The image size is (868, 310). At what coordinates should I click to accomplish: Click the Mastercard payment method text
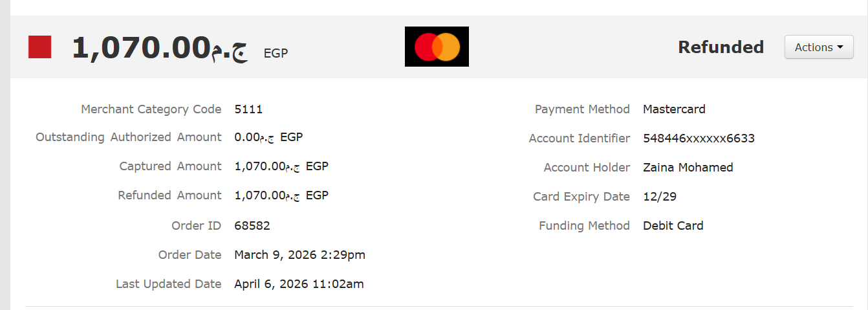[x=674, y=109]
